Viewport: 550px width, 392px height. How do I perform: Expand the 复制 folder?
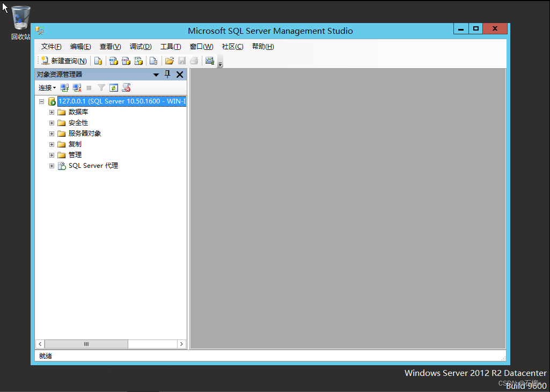click(x=52, y=144)
